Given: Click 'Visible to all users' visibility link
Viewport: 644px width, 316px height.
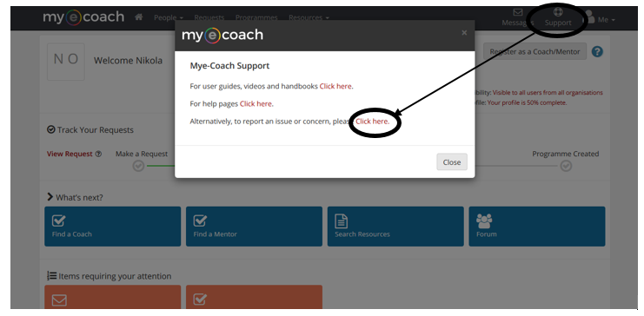Looking at the screenshot, I should pos(548,93).
